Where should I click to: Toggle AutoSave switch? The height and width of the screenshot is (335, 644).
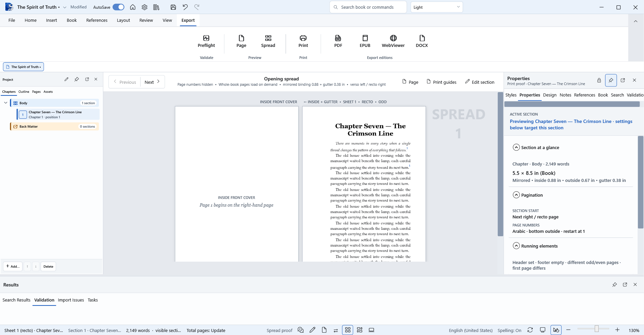(x=118, y=7)
